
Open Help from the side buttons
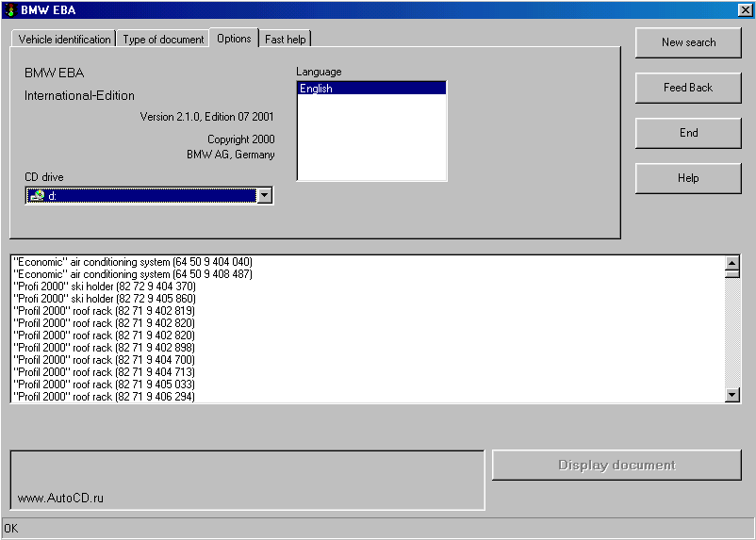[688, 178]
